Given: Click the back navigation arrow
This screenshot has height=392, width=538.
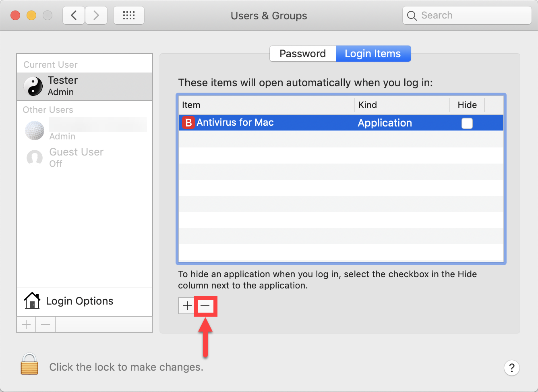Looking at the screenshot, I should tap(73, 15).
